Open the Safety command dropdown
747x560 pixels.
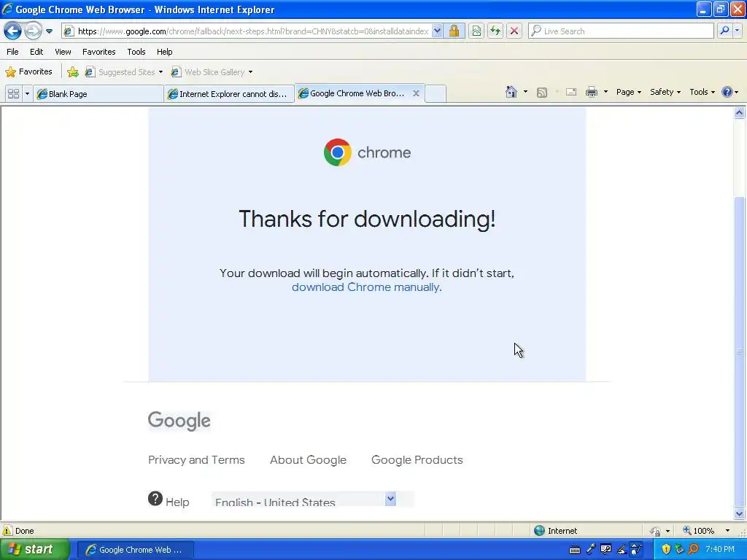(x=665, y=92)
